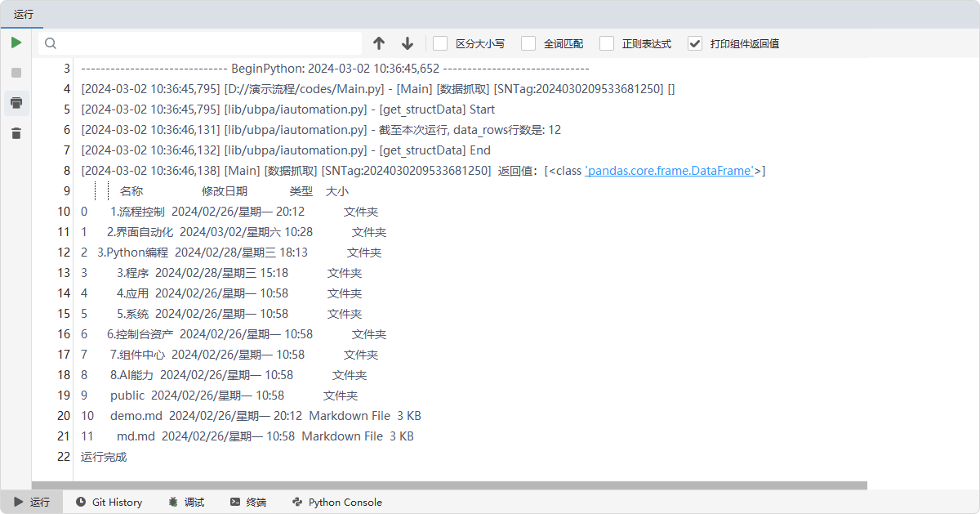Open the 终端 tab
This screenshot has height=514, width=980.
point(248,502)
